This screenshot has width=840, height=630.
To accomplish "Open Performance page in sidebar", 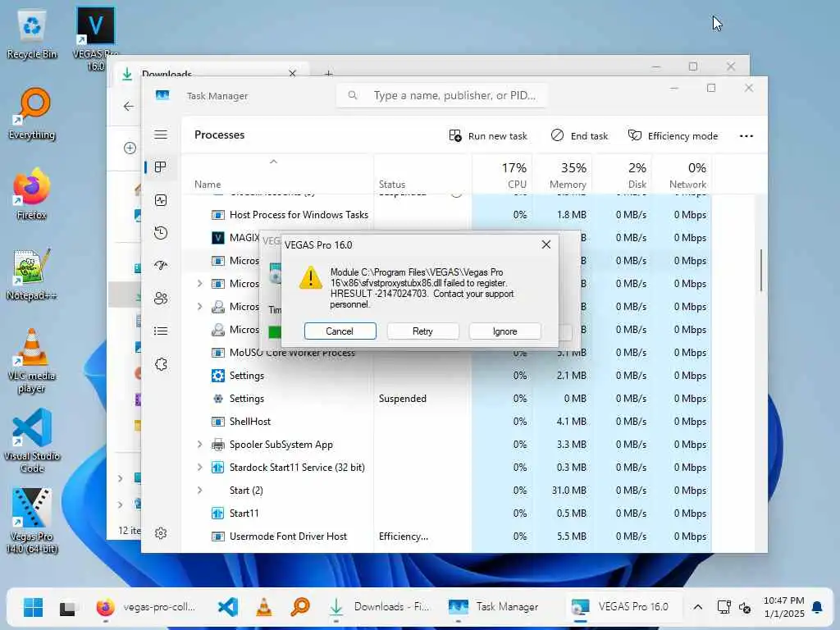I will pyautogui.click(x=161, y=200).
